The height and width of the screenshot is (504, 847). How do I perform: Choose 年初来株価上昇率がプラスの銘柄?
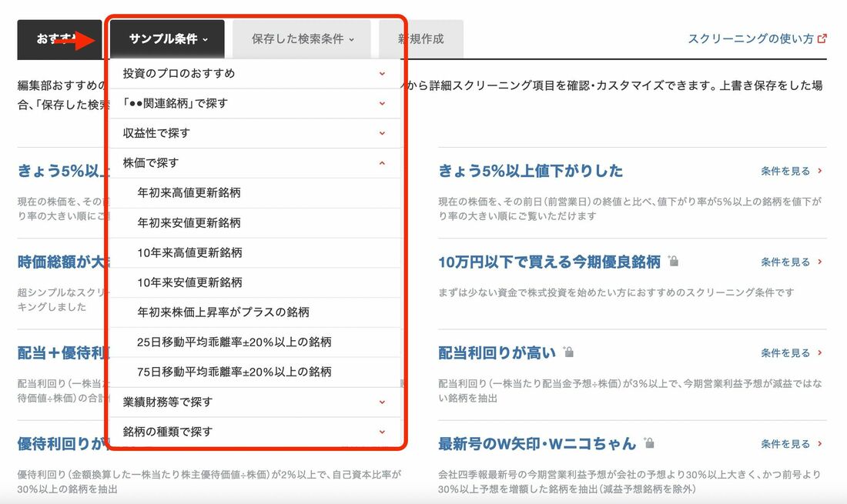click(256, 312)
